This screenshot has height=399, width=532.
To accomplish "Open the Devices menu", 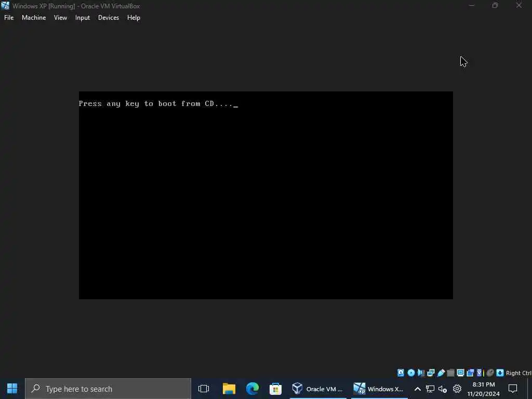I will pyautogui.click(x=109, y=18).
